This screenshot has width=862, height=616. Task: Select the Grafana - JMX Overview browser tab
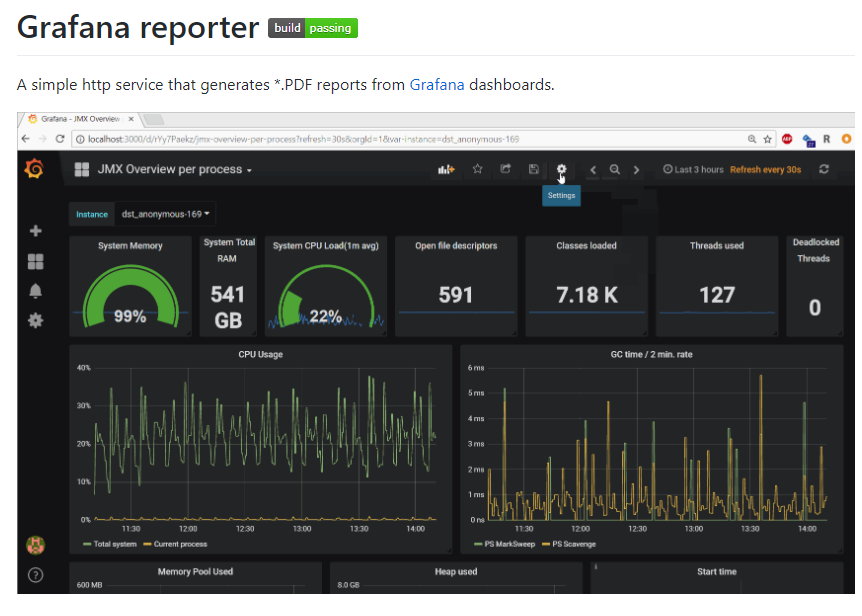tap(80, 119)
